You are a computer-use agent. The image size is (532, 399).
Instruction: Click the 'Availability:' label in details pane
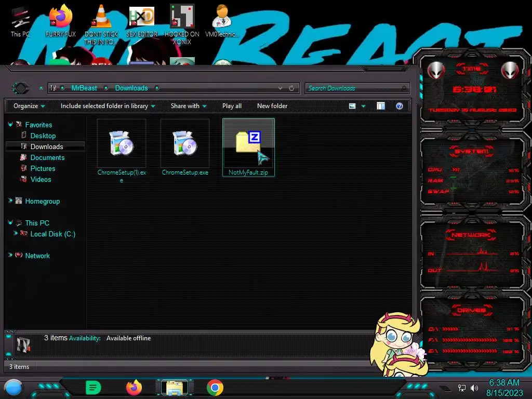85,338
